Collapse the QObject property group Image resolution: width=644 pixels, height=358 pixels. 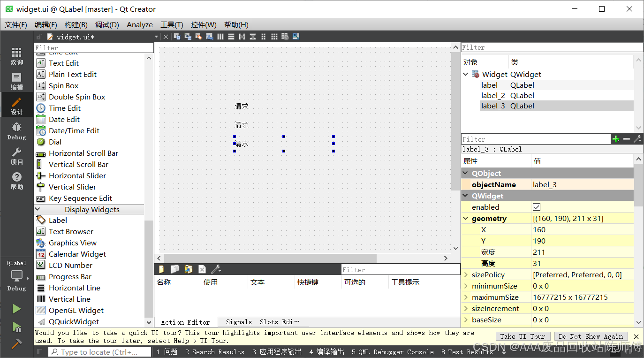(466, 173)
